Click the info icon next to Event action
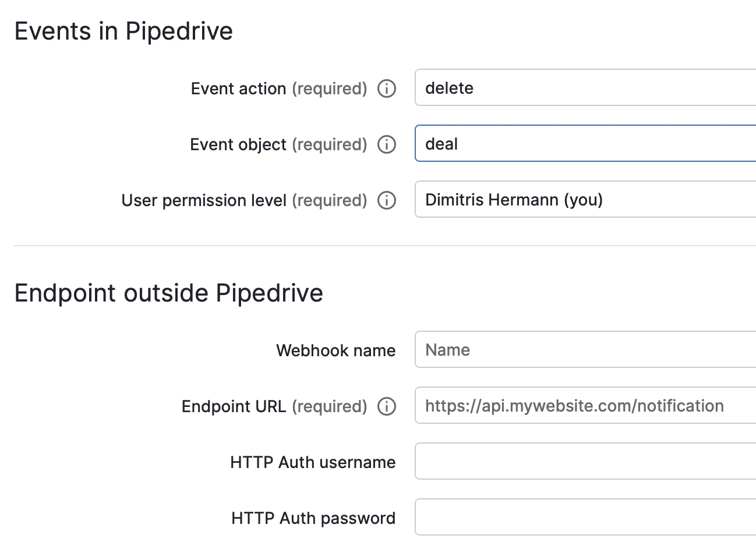756x560 pixels. point(387,88)
